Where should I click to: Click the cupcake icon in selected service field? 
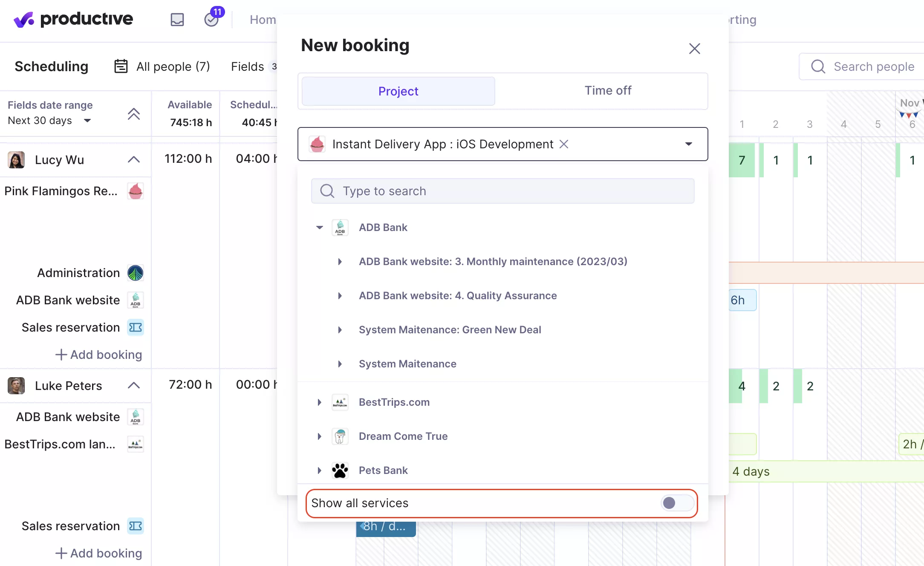(x=317, y=144)
